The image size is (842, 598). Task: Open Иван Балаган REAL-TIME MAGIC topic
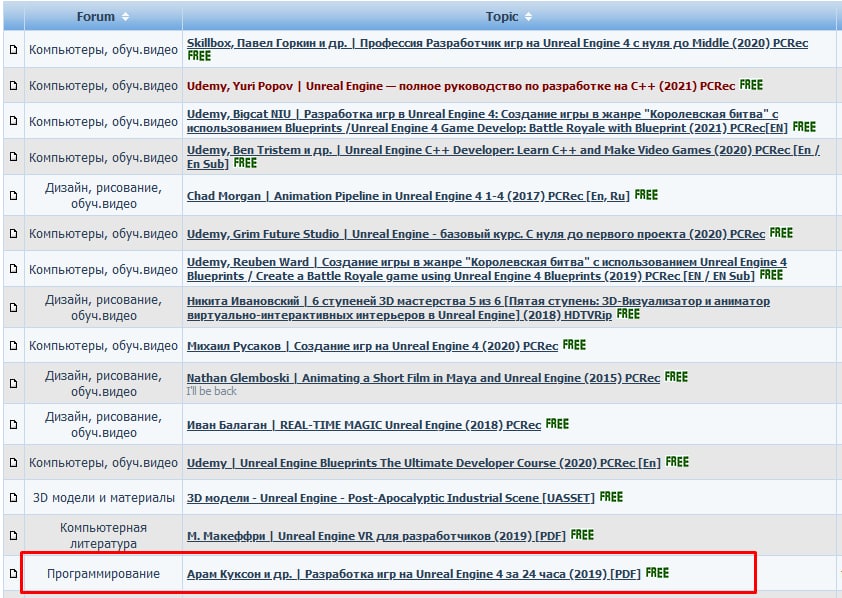pos(364,425)
